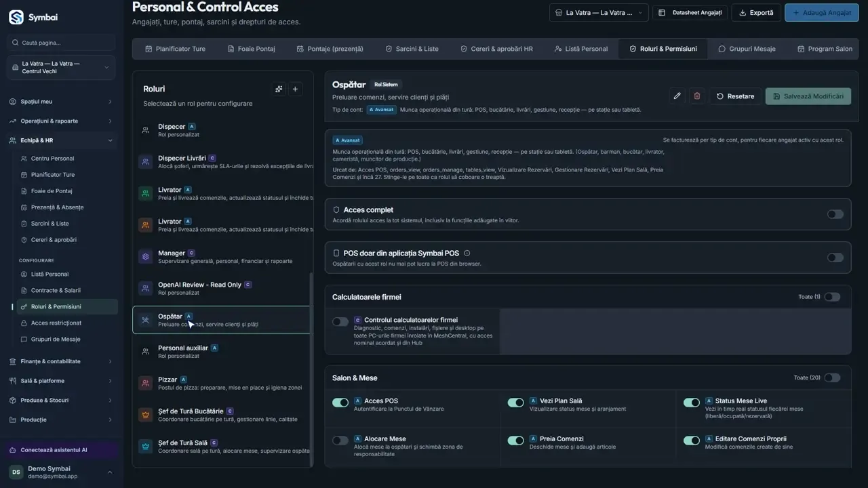The height and width of the screenshot is (488, 868).
Task: Click the Contracte & Salarii sidebar icon
Action: 24,290
